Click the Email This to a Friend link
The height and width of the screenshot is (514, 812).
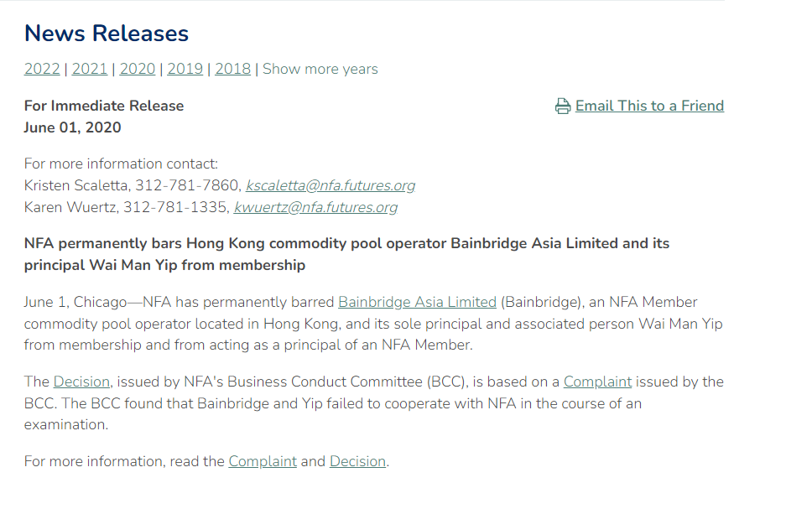point(649,106)
